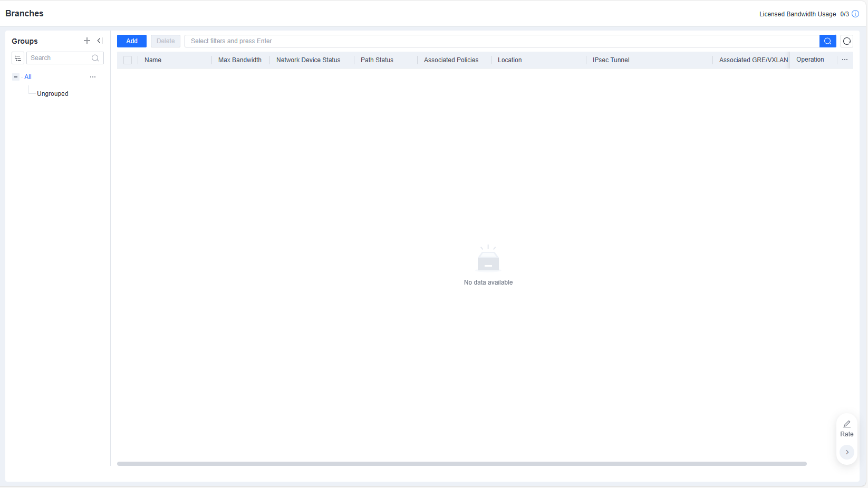The height and width of the screenshot is (488, 868).
Task: Focus the filter search field
Action: click(502, 41)
